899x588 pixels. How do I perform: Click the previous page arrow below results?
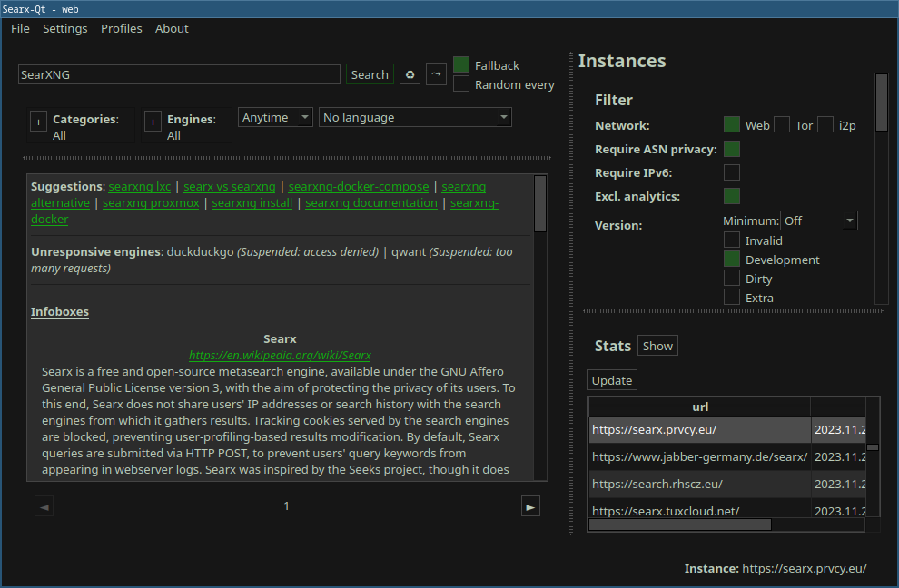pos(44,505)
